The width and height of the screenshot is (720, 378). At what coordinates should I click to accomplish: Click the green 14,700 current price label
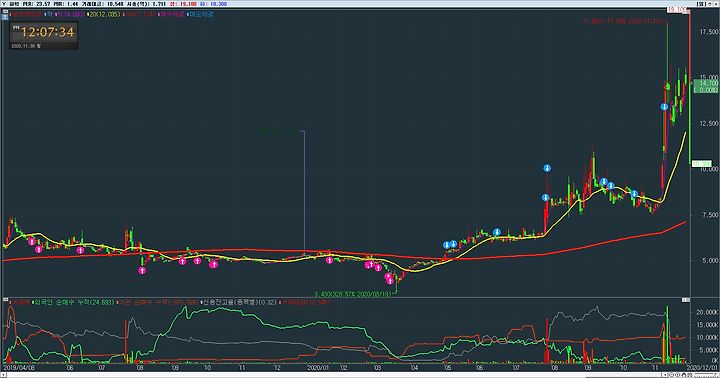click(706, 83)
